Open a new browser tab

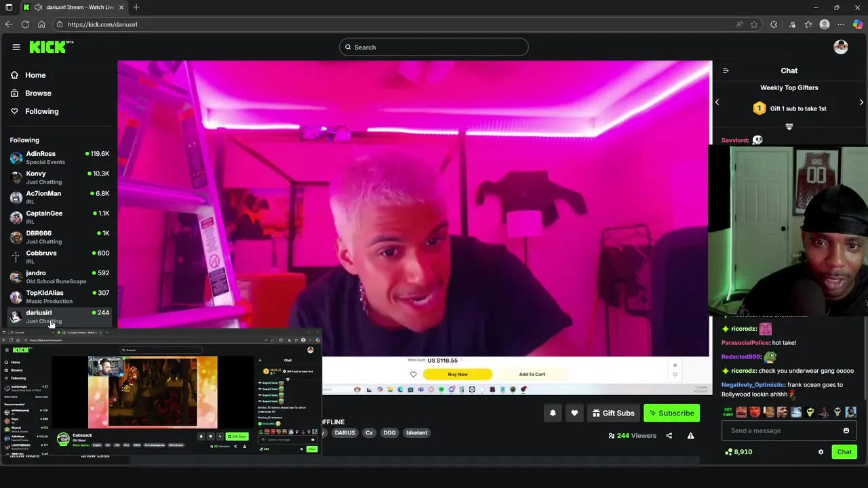point(136,7)
